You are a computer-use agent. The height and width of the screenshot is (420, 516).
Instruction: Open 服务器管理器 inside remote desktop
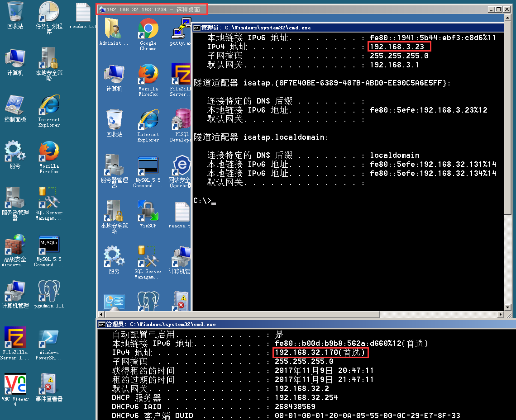114,172
